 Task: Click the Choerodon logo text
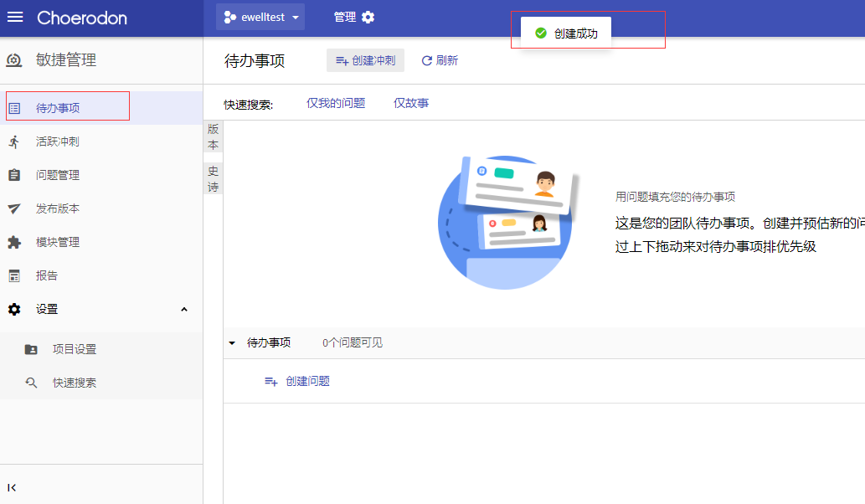click(82, 18)
